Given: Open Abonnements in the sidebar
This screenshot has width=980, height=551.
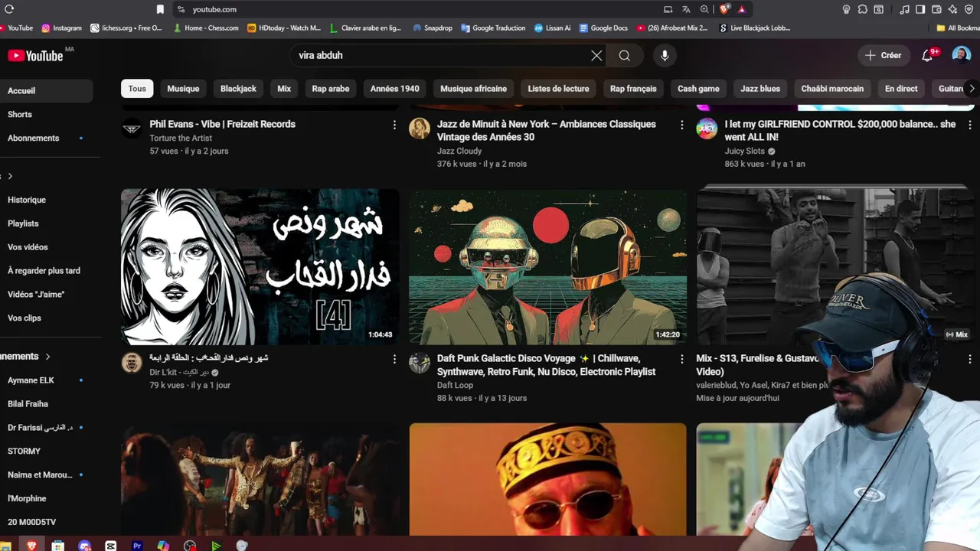Looking at the screenshot, I should (x=46, y=138).
